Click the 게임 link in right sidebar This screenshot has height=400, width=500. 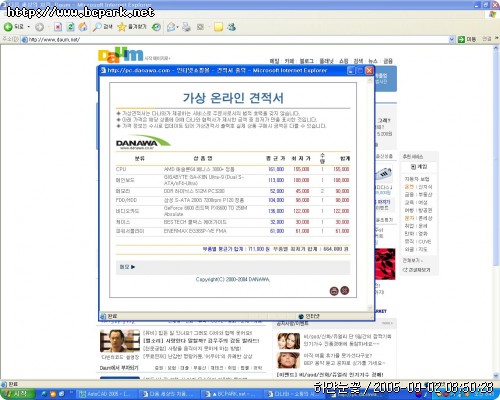pos(419,166)
